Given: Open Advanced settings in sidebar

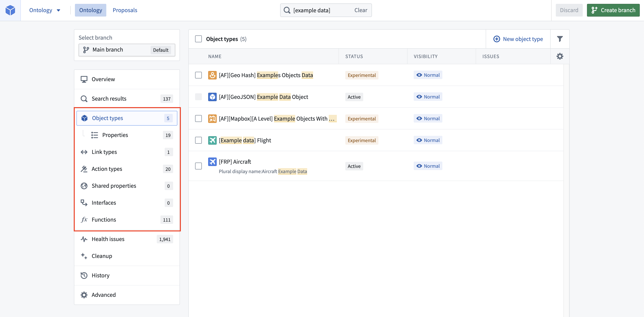Looking at the screenshot, I should click(127, 295).
